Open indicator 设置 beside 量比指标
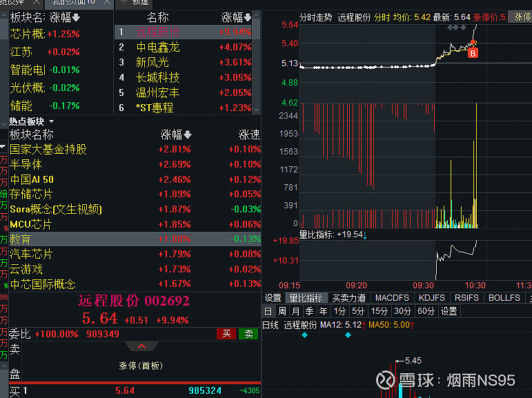This screenshot has width=532, height=398. (x=273, y=298)
